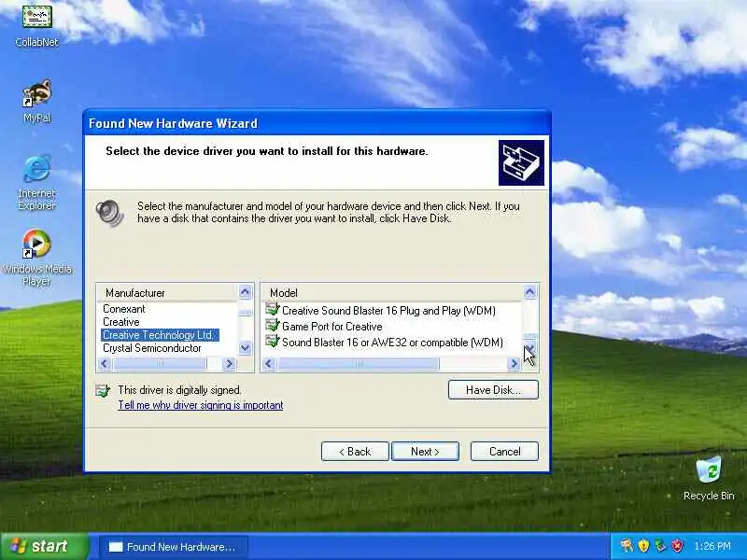Click the speaker icon in the wizard
The height and width of the screenshot is (560, 747).
pos(109,213)
